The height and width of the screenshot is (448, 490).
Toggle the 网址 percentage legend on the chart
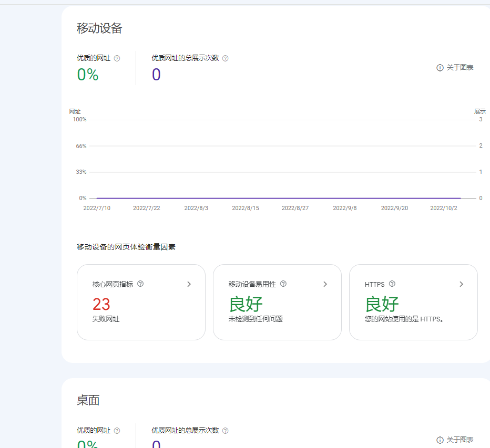pyautogui.click(x=74, y=111)
